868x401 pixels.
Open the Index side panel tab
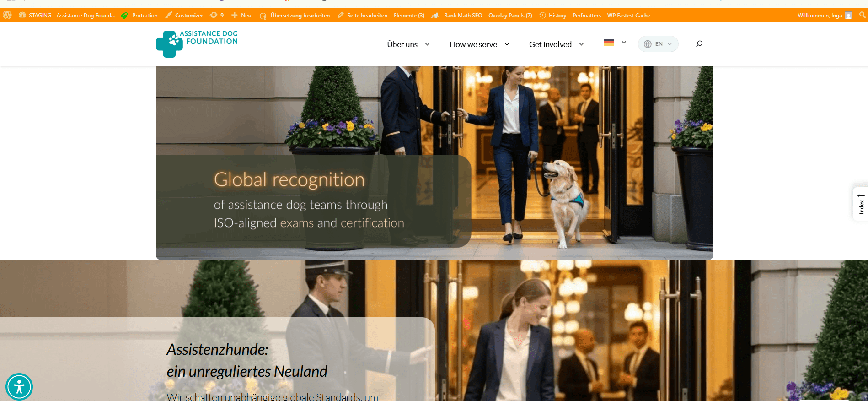pyautogui.click(x=861, y=204)
